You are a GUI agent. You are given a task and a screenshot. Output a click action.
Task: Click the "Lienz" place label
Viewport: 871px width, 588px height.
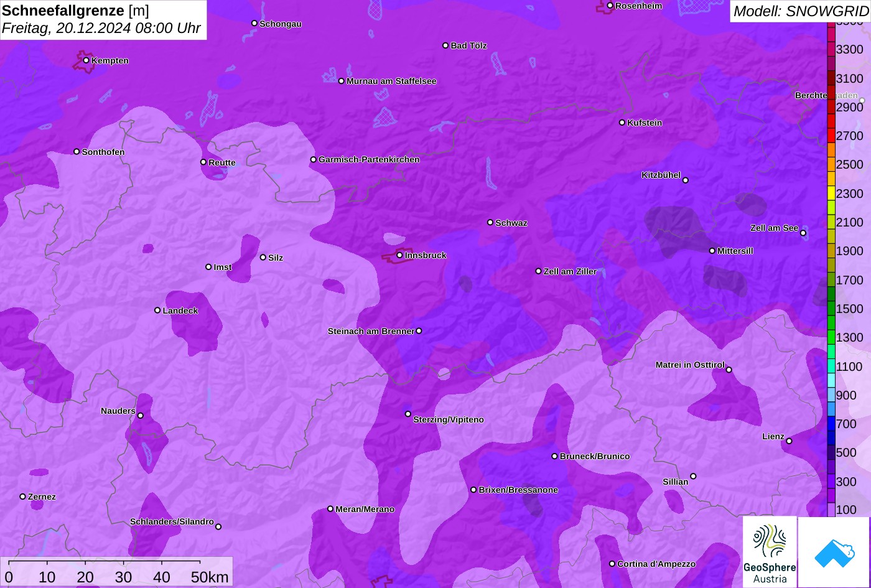[773, 437]
